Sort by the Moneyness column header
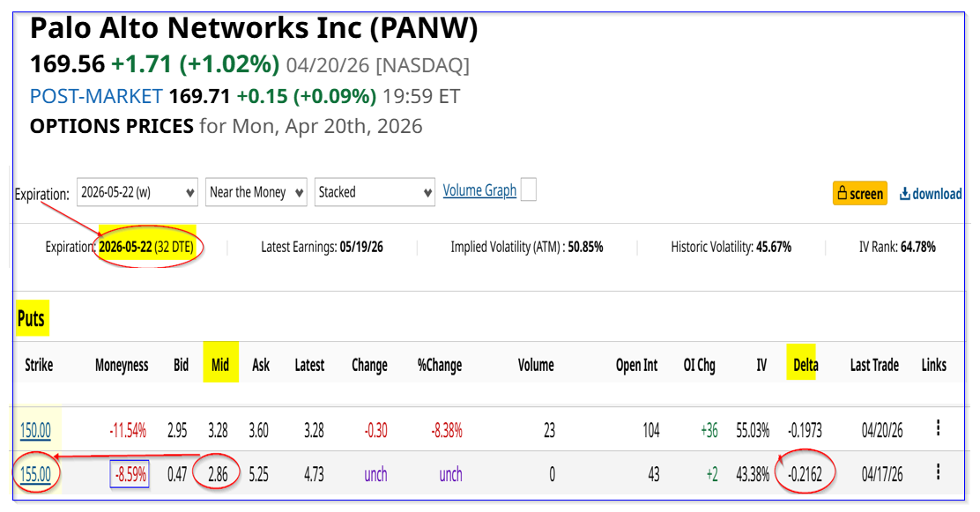Viewport: 980px width, 512px height. (x=122, y=365)
